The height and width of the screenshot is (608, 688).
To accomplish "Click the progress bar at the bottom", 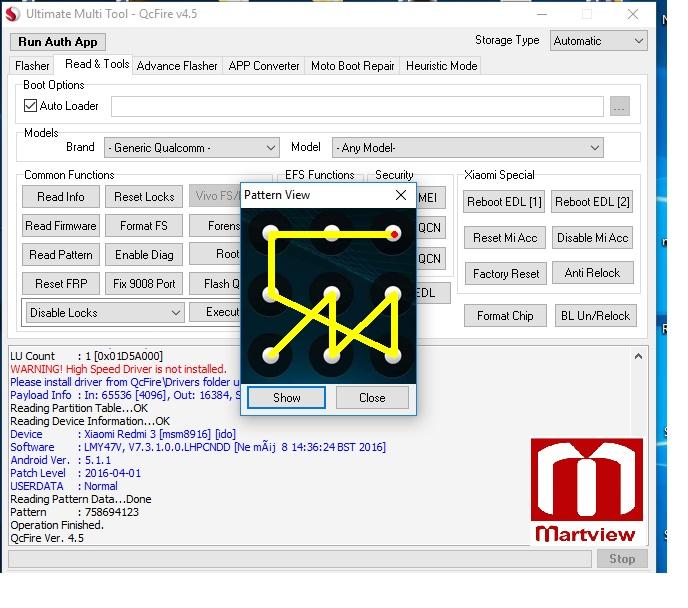I will click(x=300, y=559).
